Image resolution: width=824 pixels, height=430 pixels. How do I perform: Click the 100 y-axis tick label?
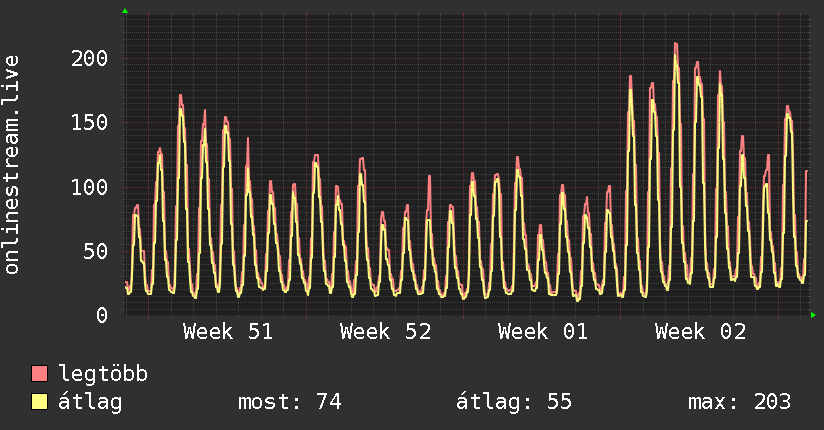coord(89,187)
